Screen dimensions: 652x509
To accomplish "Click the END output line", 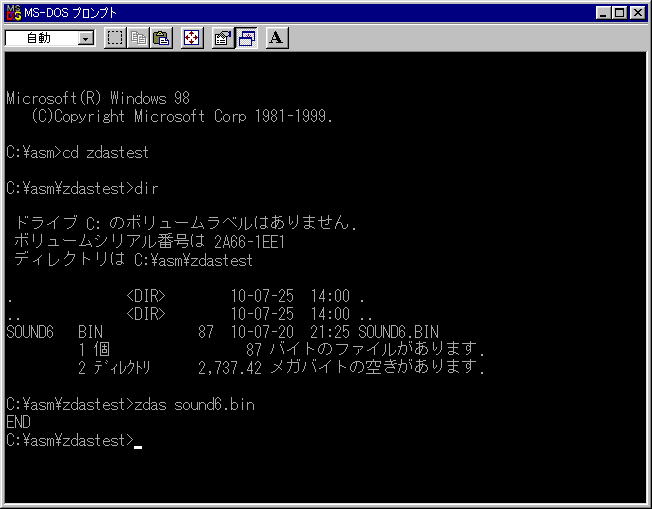I will coord(18,423).
